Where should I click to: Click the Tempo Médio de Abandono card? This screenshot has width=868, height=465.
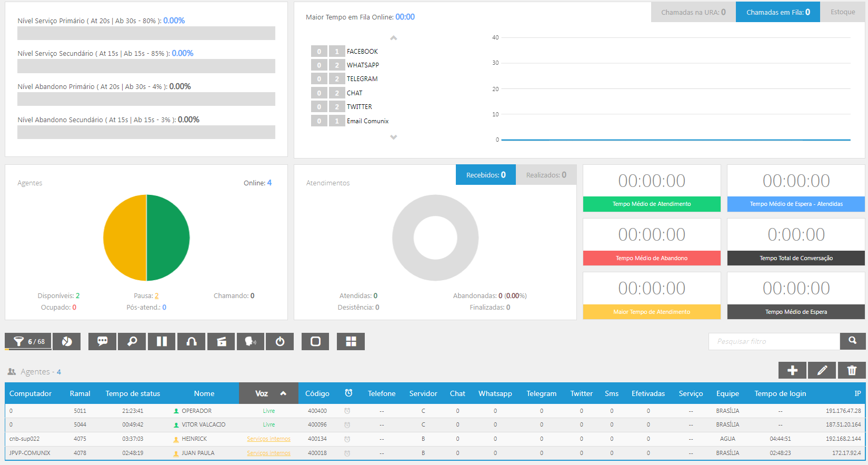click(652, 242)
